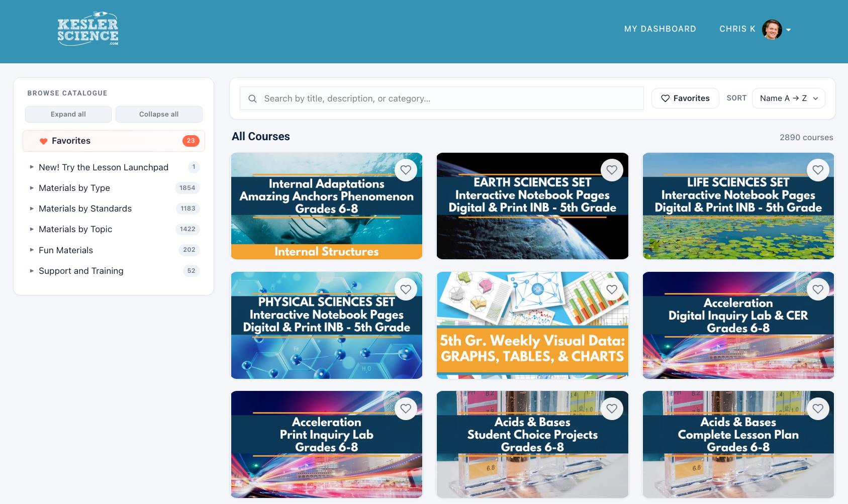Click the Chris K account name

737,29
